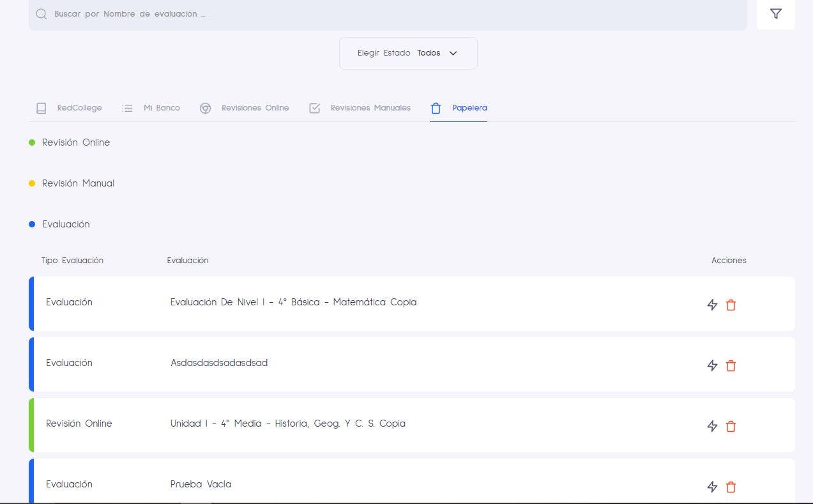Click the Prueba Vacia row title
813x504 pixels.
[x=201, y=484]
